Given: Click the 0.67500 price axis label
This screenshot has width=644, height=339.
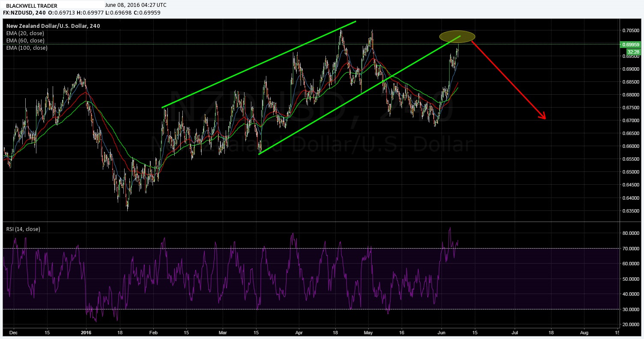Looking at the screenshot, I should [630, 108].
